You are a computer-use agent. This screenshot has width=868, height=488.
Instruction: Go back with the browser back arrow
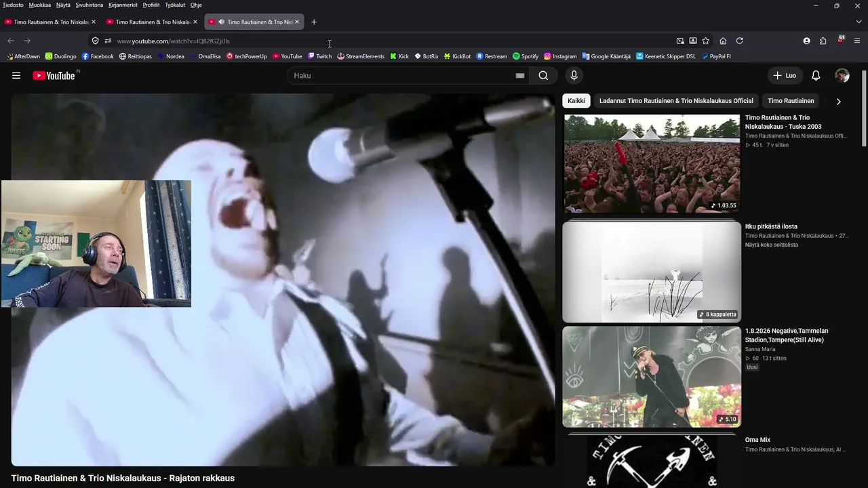11,41
